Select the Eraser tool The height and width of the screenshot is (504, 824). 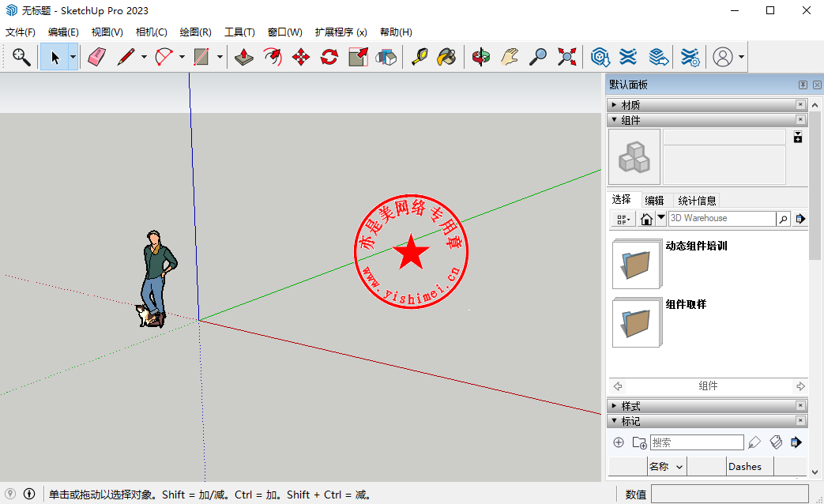[96, 57]
